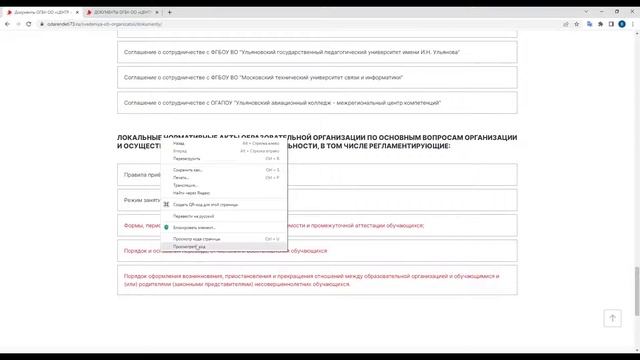Image resolution: width=640 pixels, height=360 pixels.
Task: Choose Назад in the context menu
Action: 224,143
